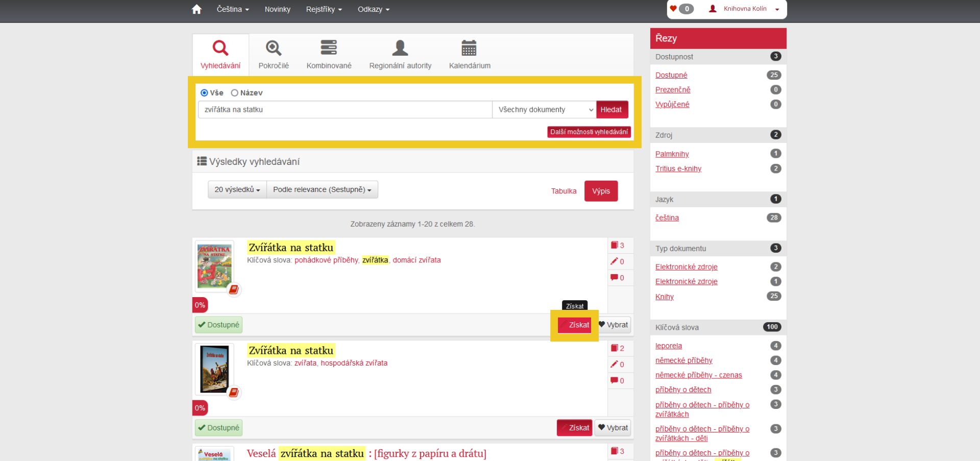
Task: Click the 0% rating badge of second result
Action: click(x=200, y=408)
